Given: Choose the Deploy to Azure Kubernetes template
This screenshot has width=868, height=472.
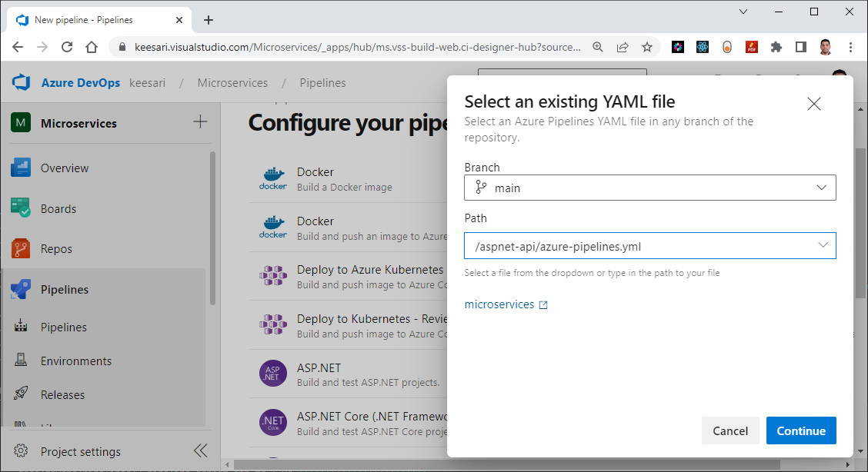Looking at the screenshot, I should coord(348,276).
